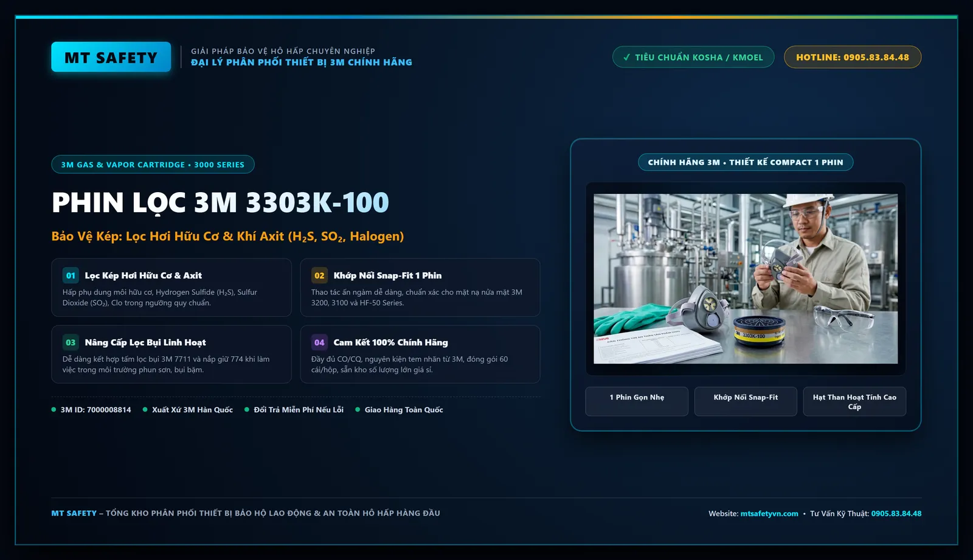This screenshot has height=560, width=973.
Task: Click the Giải Pháp Bảo Vệ Hô Hấp text
Action: [x=283, y=51]
